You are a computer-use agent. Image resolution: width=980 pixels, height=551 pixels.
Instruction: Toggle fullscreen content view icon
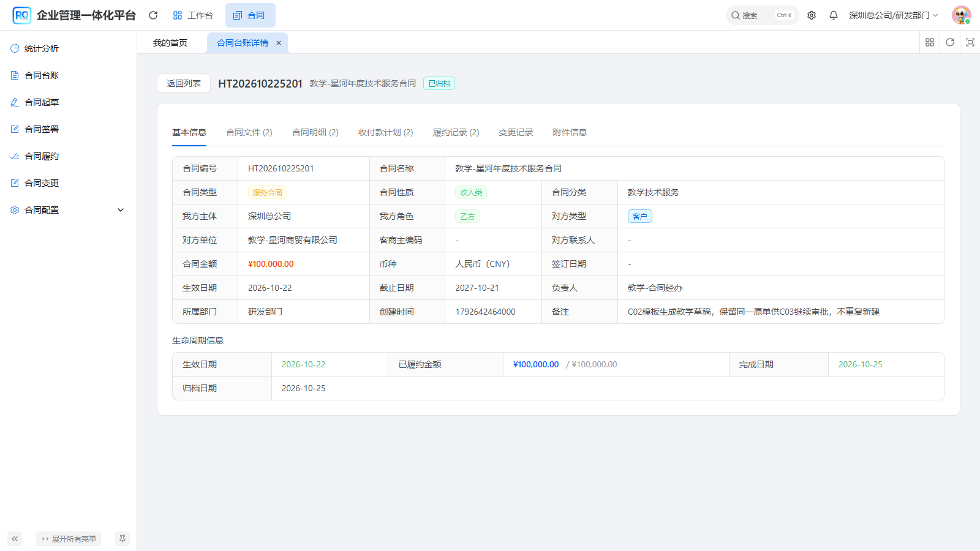point(970,42)
